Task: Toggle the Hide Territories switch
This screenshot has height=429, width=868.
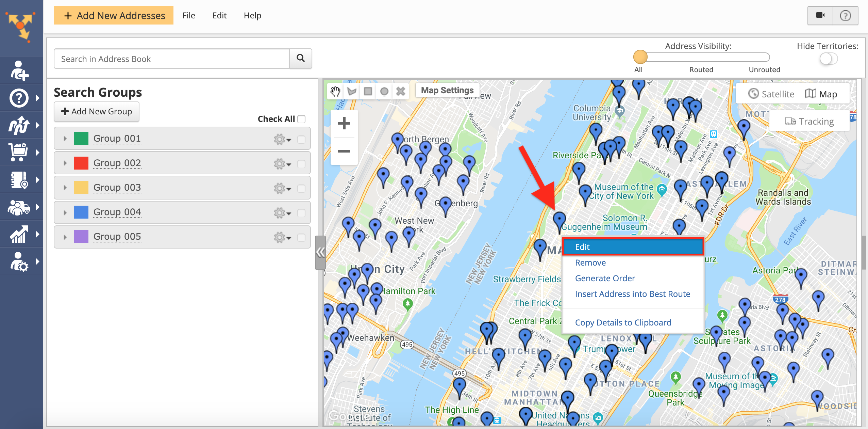Action: point(829,59)
